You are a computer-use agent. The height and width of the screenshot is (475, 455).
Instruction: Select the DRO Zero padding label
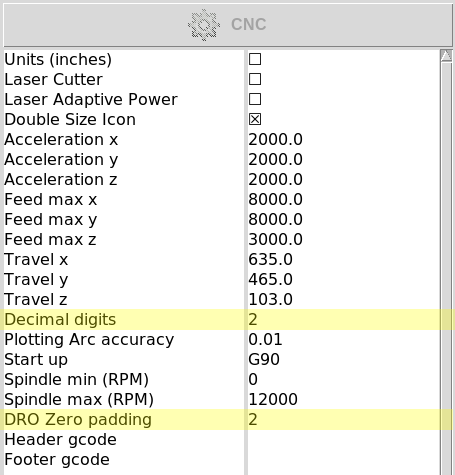coord(78,419)
